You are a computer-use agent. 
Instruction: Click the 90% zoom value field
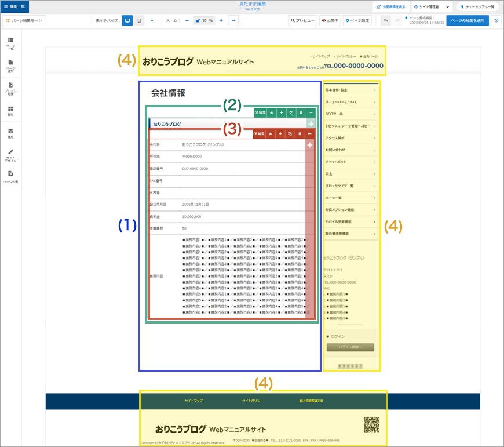coord(204,20)
